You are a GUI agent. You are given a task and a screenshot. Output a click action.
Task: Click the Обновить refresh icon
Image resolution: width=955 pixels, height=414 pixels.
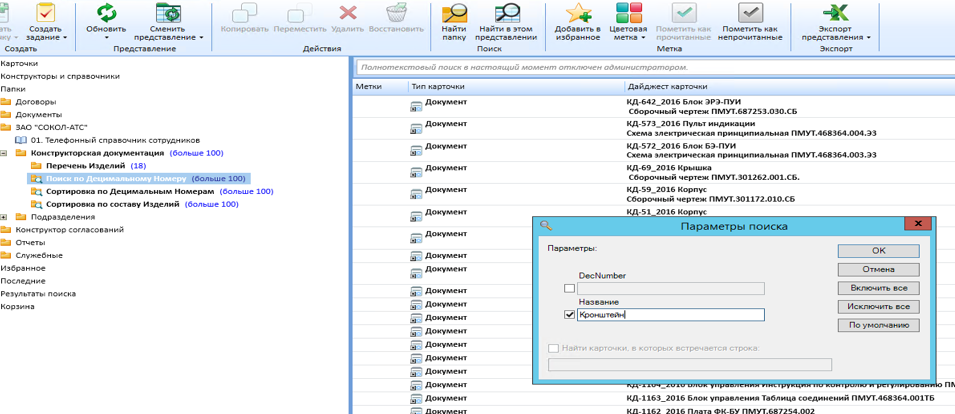[x=107, y=12]
